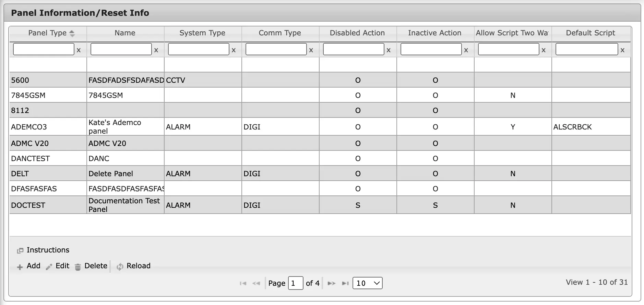Sort by Disabled Action column header
The width and height of the screenshot is (644, 305).
point(358,33)
